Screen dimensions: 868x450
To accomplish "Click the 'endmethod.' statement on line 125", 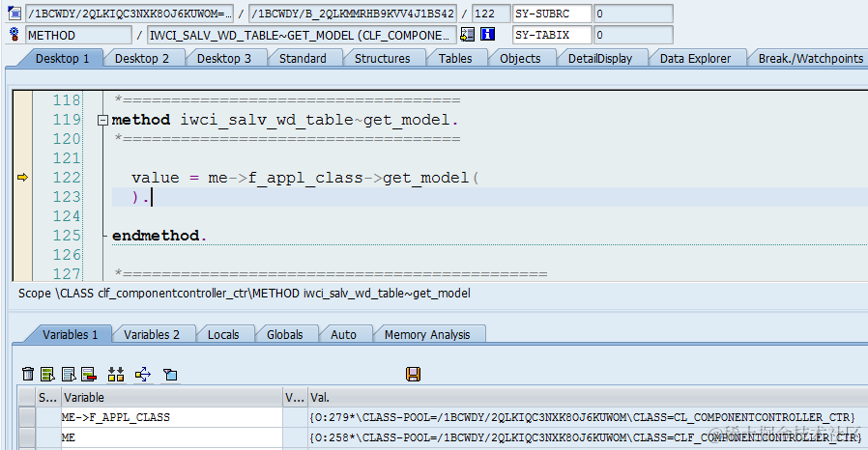I will point(159,236).
